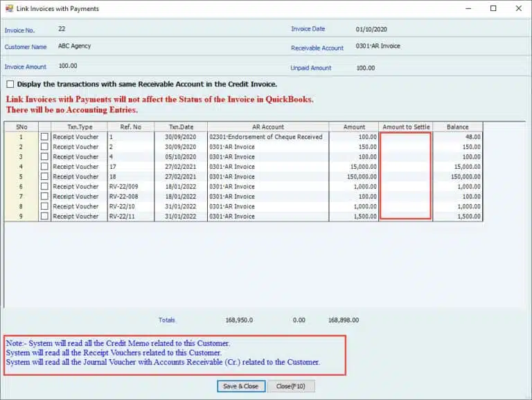Click the application icon in title bar
Screen dimensions: 532x400
[x=8, y=8]
